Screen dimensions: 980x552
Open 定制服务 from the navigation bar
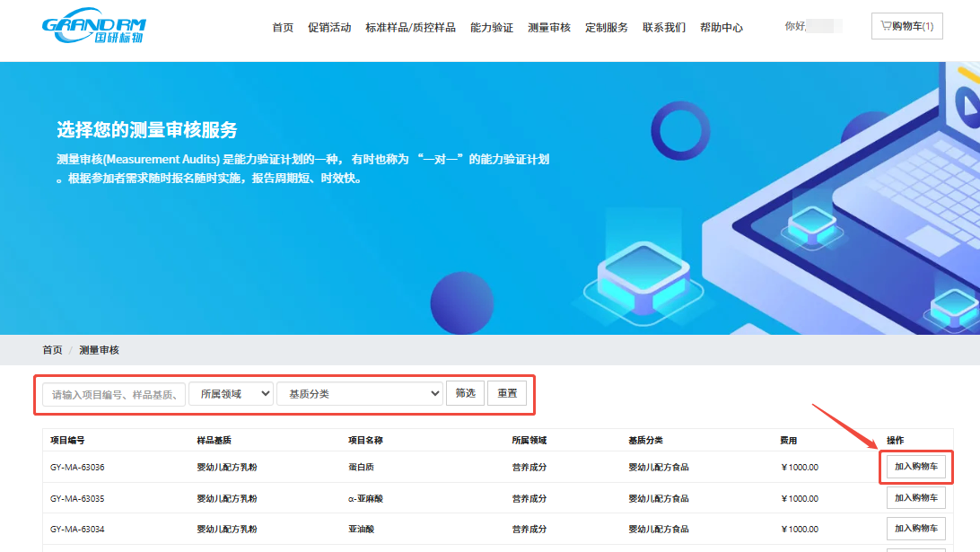pos(607,28)
